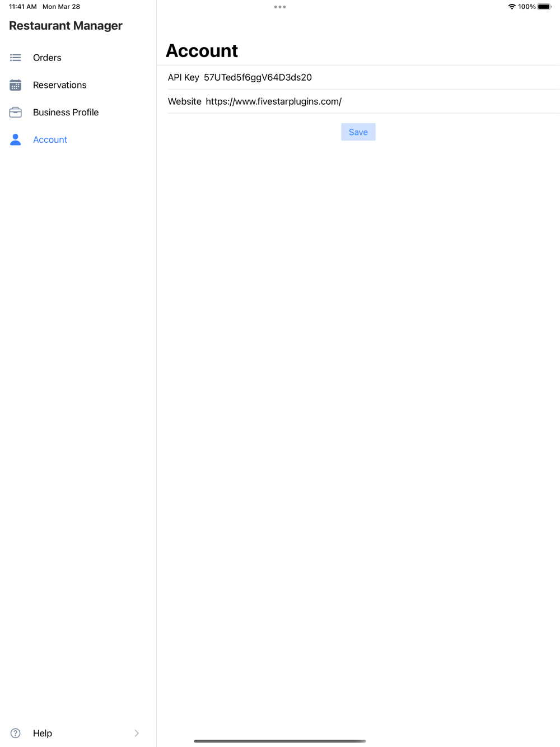Click the Account person icon
The height and width of the screenshot is (747, 560).
[x=16, y=140]
